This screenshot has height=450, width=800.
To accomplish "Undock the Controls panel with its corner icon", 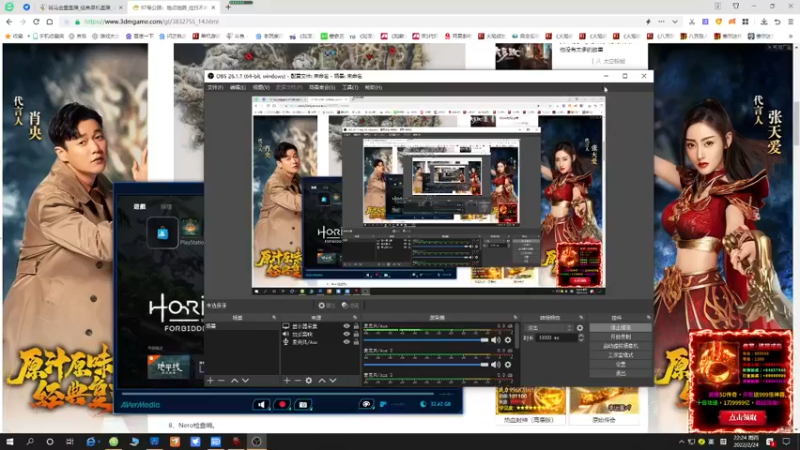I will (x=648, y=317).
